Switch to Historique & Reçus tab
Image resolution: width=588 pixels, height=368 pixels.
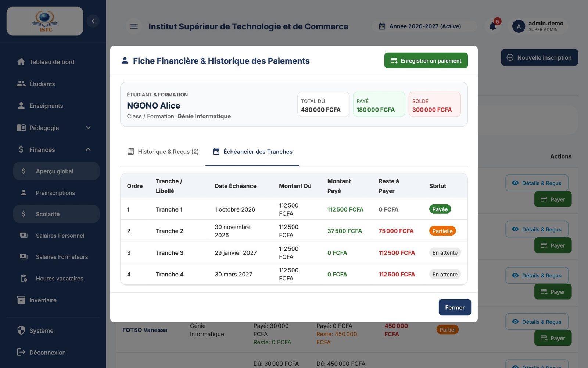pyautogui.click(x=163, y=152)
